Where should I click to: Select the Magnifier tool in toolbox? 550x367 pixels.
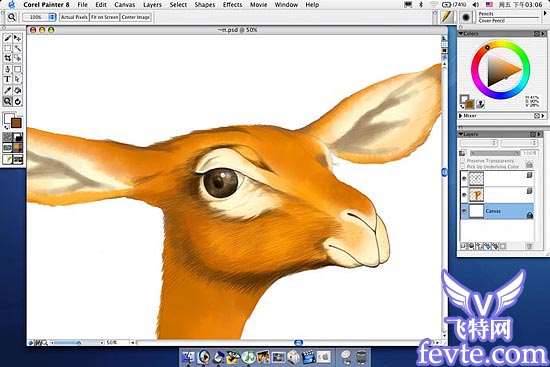tap(7, 101)
